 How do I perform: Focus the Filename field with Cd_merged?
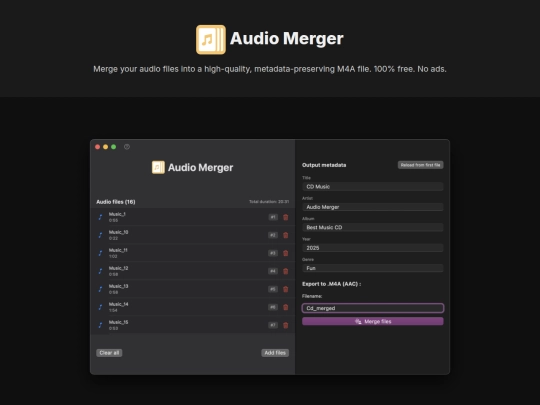373,308
